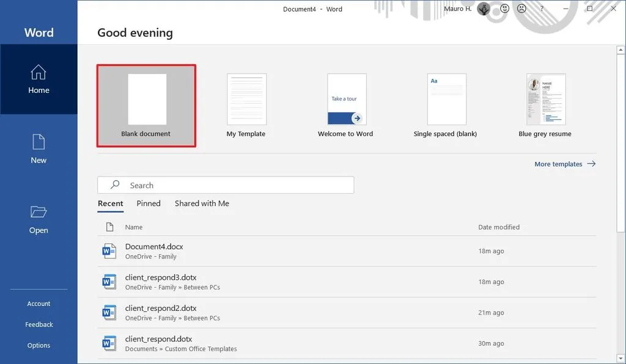The image size is (626, 364).
Task: Sort by Date modified column header
Action: point(499,227)
